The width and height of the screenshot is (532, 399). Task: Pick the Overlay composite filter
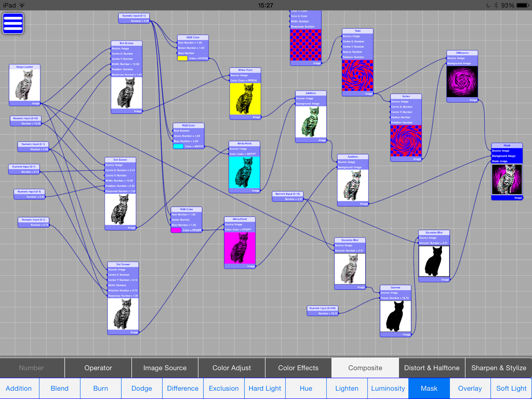coord(470,388)
